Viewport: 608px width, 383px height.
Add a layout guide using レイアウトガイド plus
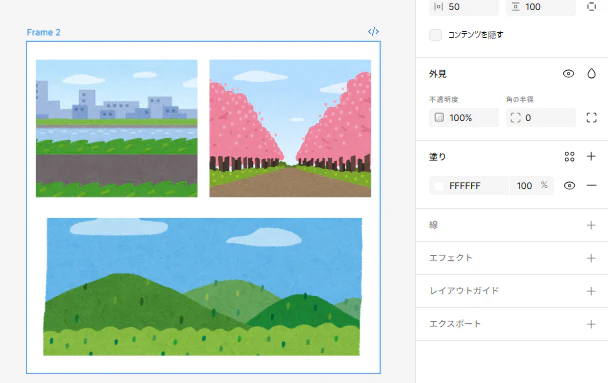pos(591,291)
